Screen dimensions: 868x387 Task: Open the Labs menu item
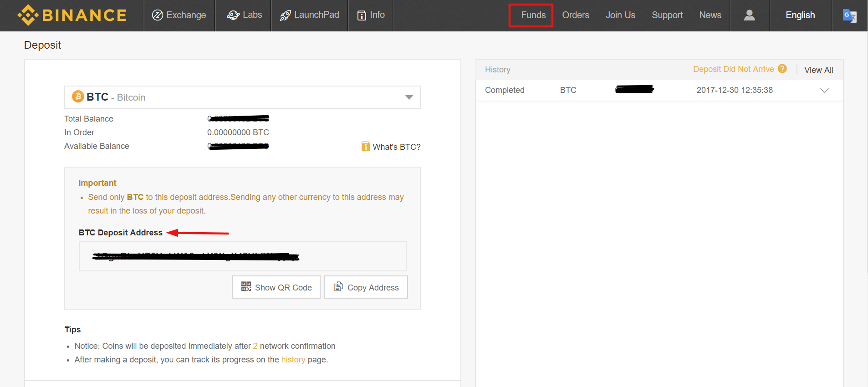coord(244,15)
